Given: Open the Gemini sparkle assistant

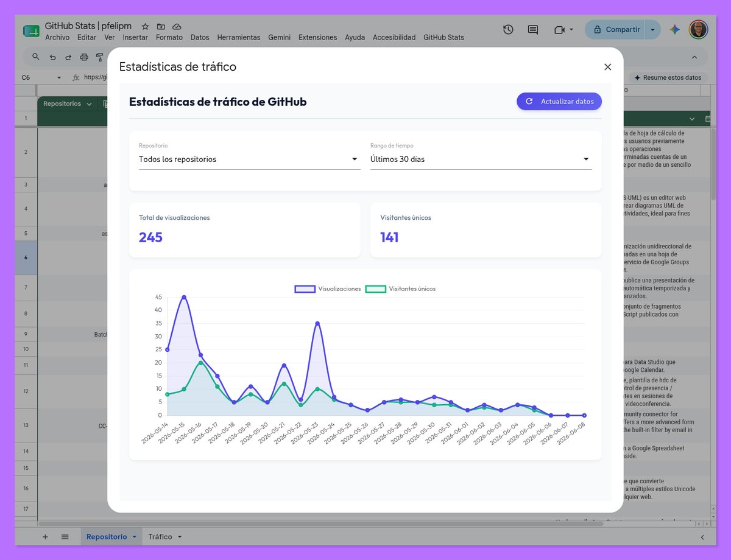Looking at the screenshot, I should [x=674, y=30].
